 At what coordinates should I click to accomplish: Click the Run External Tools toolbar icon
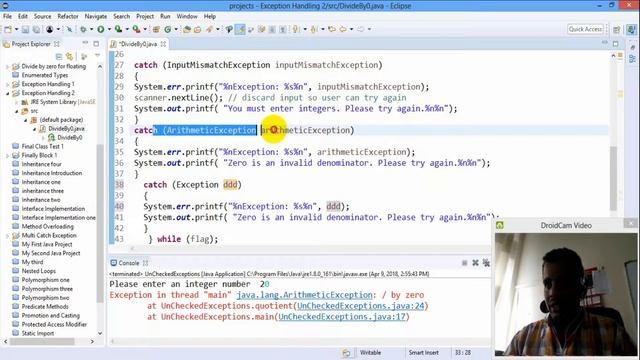pos(136,29)
